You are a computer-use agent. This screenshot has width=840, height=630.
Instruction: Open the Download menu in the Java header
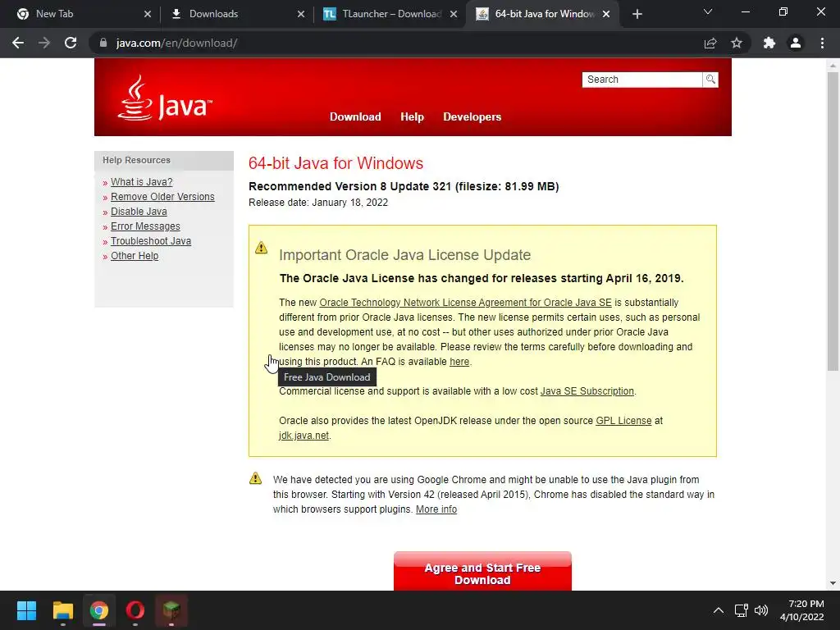(x=355, y=116)
